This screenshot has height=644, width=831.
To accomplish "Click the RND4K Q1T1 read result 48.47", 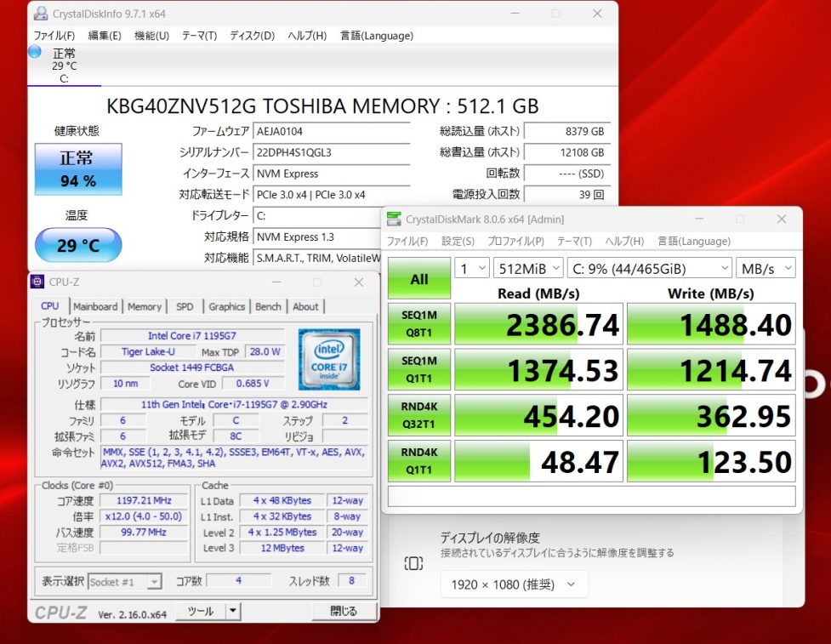I will click(x=538, y=460).
